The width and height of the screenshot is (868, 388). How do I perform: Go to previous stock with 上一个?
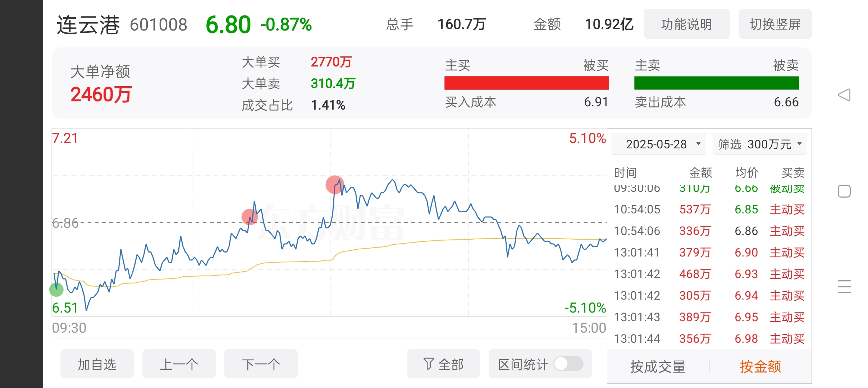click(179, 364)
